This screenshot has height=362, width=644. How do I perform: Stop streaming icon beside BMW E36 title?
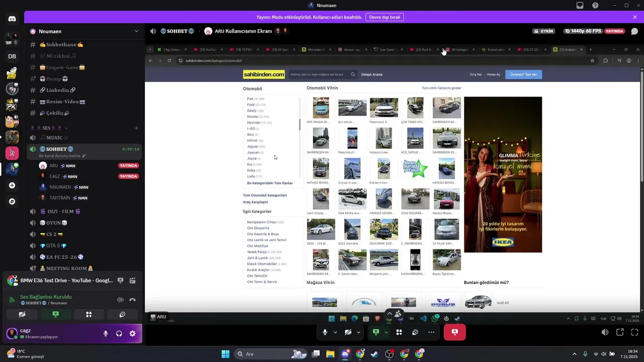point(120,281)
